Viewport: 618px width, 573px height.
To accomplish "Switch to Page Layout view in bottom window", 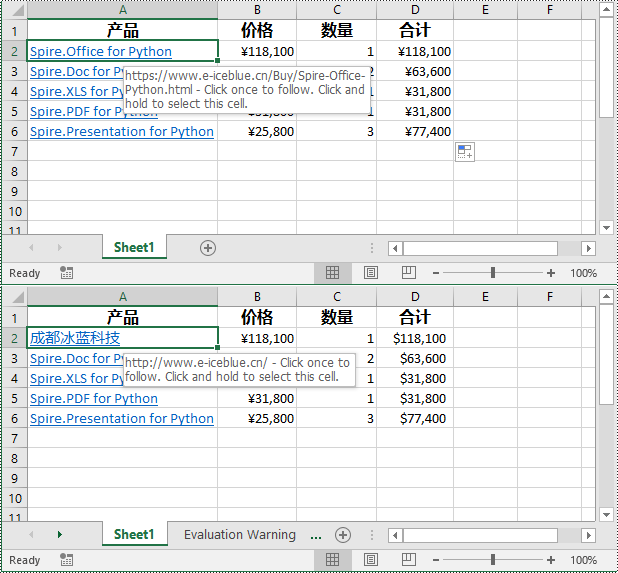I will click(370, 560).
